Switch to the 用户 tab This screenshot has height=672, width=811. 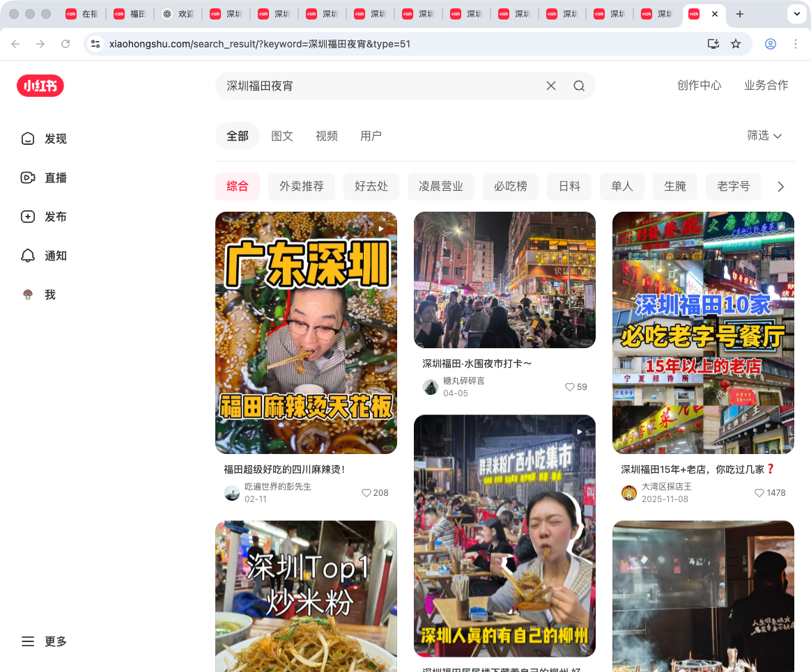click(371, 136)
